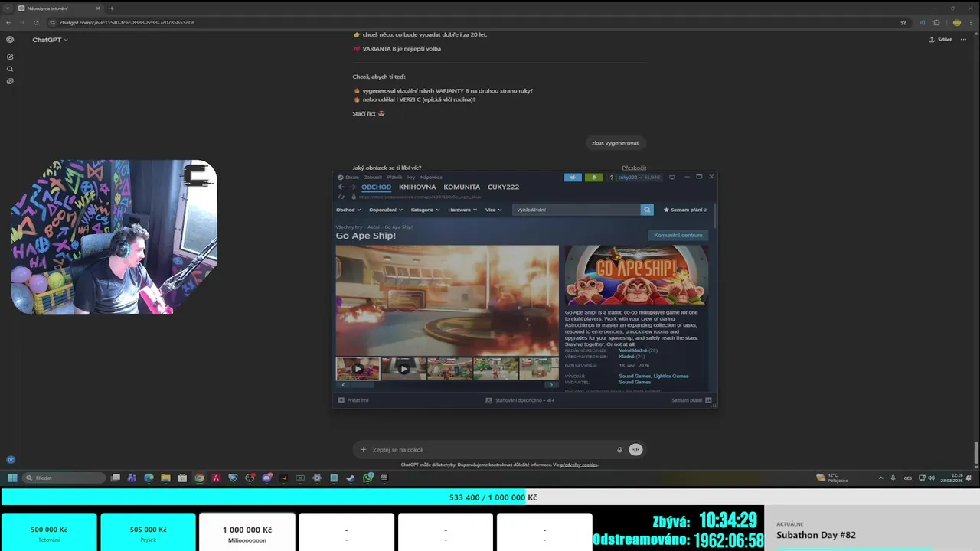The height and width of the screenshot is (551, 980).
Task: Click the Přeskočit option in ChatGPT
Action: coord(634,168)
